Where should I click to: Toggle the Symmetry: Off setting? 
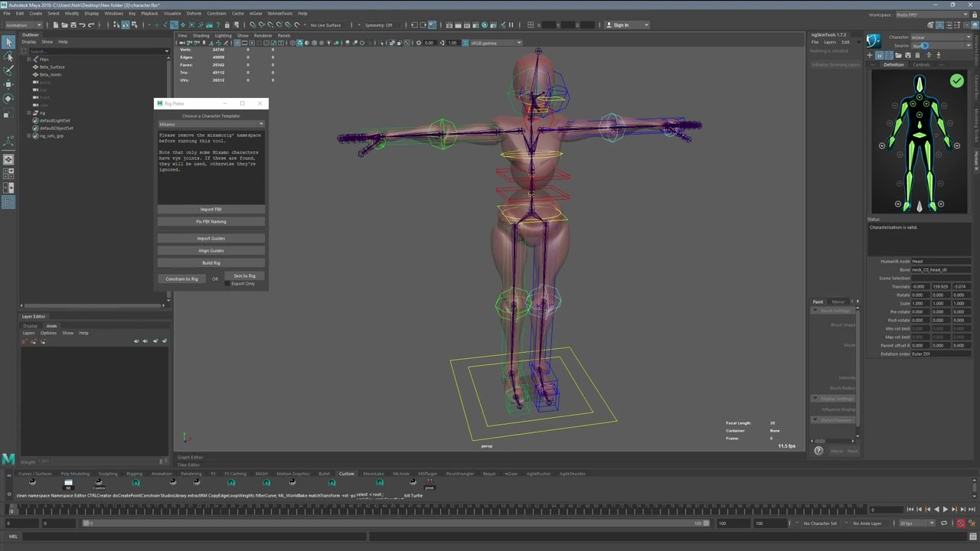tap(378, 25)
